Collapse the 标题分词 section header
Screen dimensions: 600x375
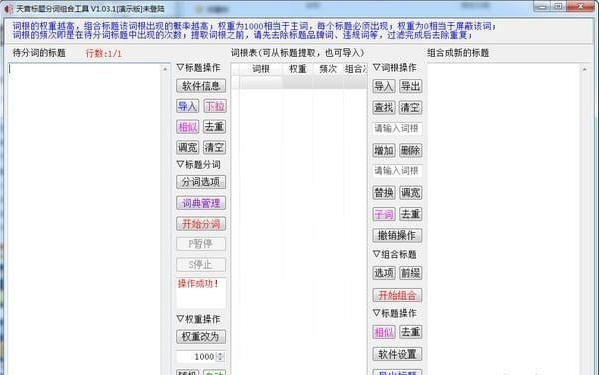click(x=198, y=165)
